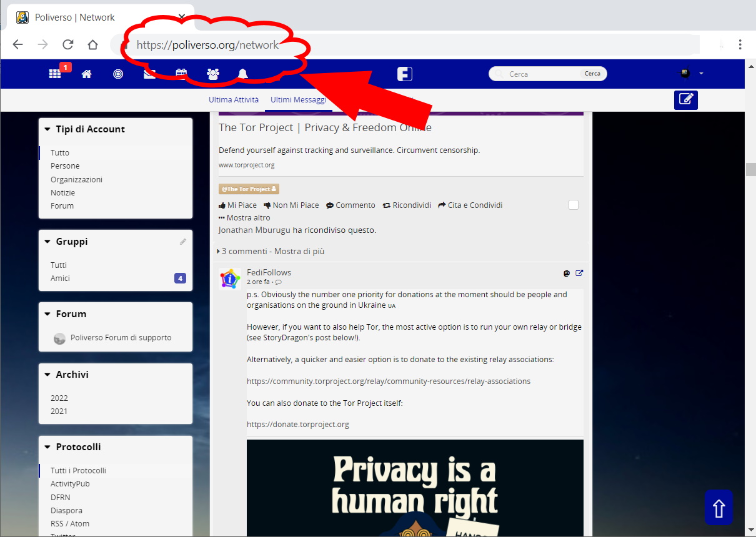Viewport: 756px width, 537px height.
Task: Select the Poliverso | Network browser tab
Action: coord(101,17)
